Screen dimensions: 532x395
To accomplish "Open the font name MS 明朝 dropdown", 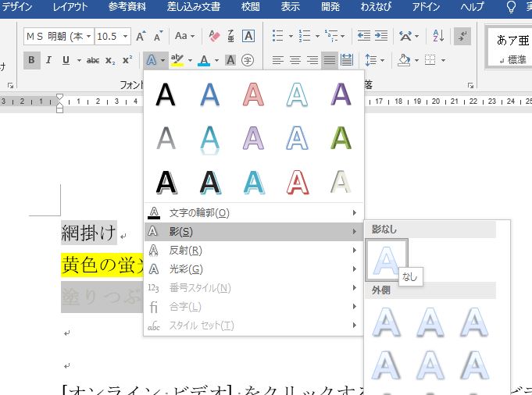I will [x=88, y=36].
